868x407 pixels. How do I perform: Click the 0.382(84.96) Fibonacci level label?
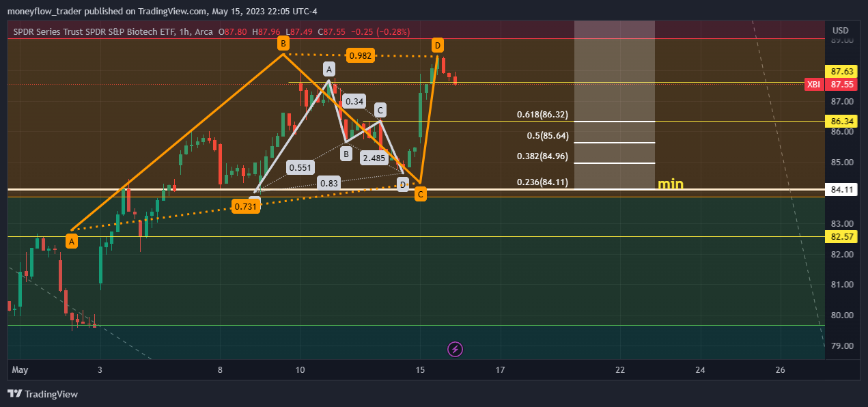click(542, 156)
